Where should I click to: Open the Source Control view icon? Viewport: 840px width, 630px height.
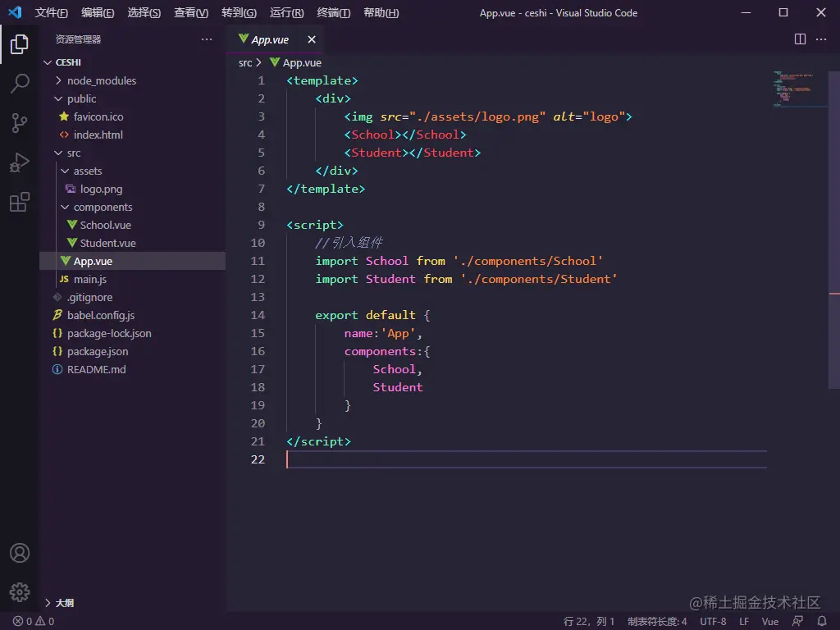[x=20, y=123]
